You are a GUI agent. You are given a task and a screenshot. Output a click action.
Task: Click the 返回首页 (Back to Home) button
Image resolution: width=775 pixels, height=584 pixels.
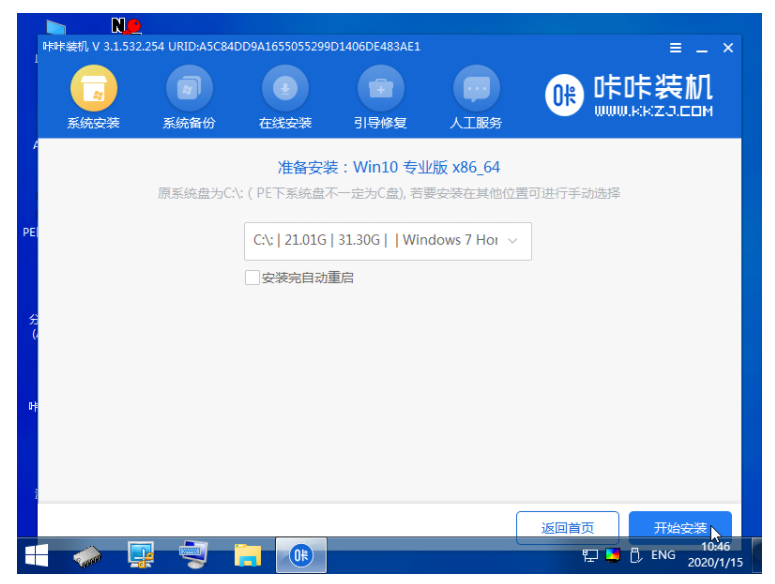[567, 528]
